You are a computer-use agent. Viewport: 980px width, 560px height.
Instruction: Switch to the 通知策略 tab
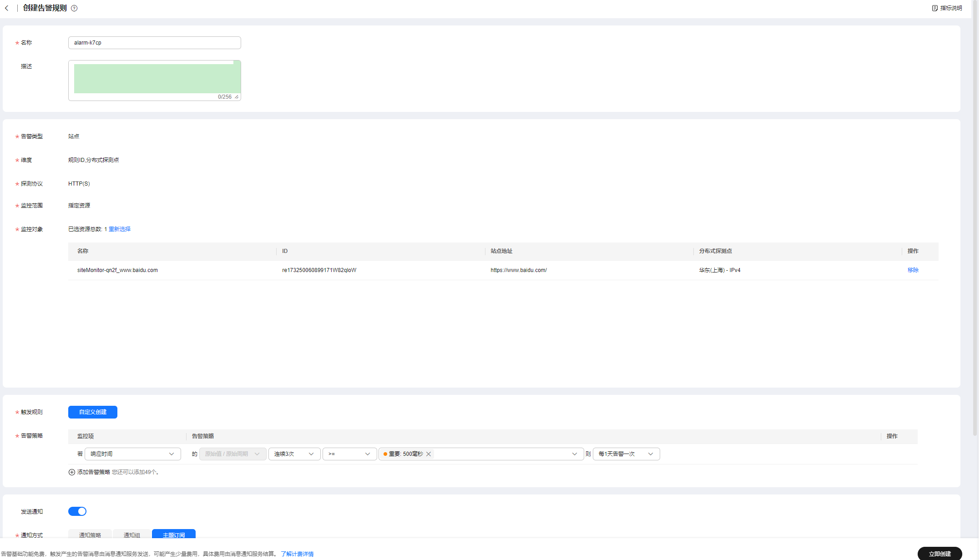(90, 535)
